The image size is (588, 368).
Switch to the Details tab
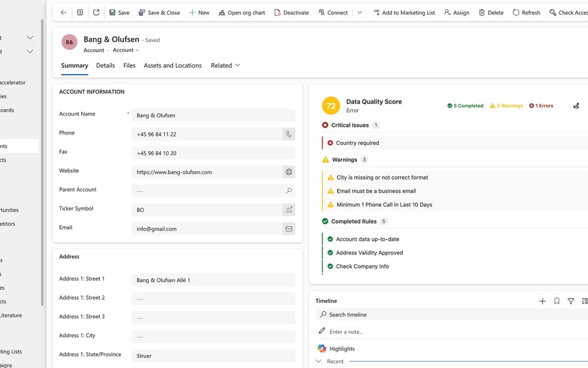105,65
